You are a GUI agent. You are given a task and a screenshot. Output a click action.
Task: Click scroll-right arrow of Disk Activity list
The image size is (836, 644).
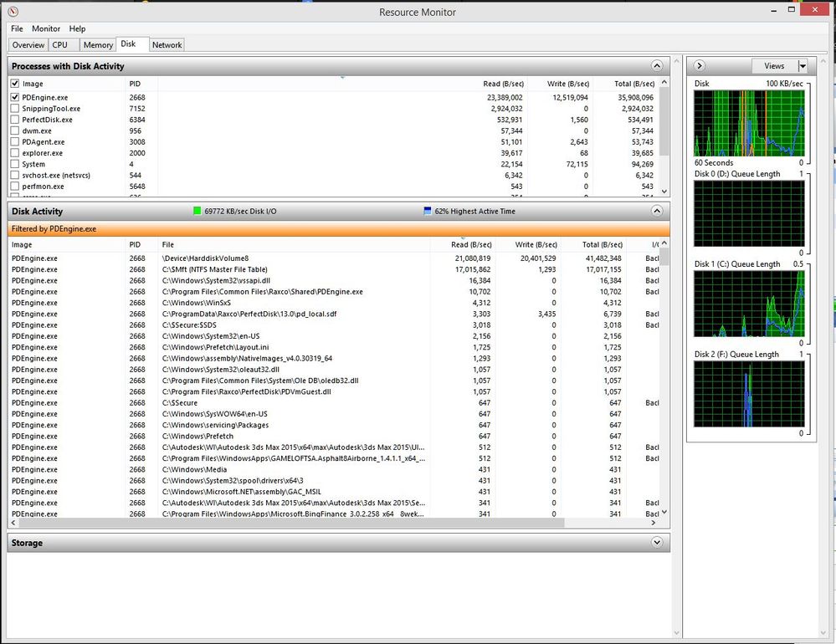click(654, 523)
